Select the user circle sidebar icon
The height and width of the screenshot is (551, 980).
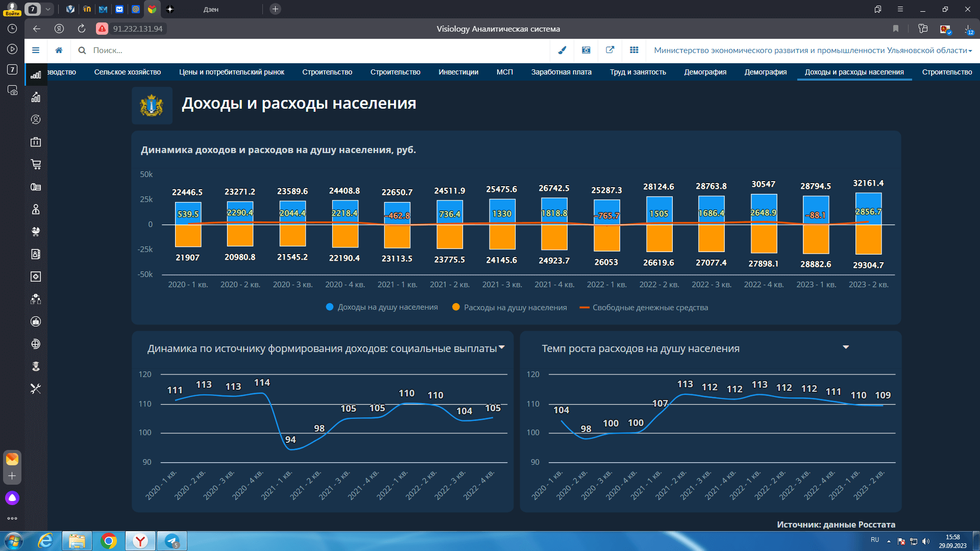pos(36,119)
